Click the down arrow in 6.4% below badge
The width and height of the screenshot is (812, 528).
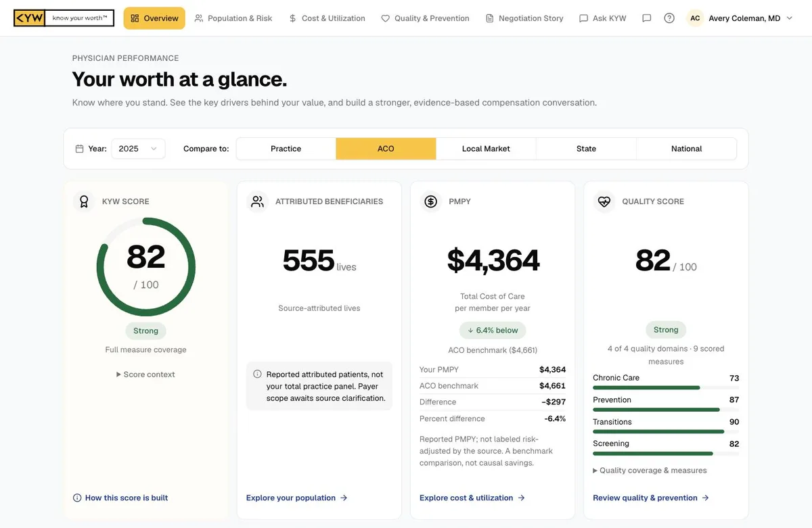pyautogui.click(x=470, y=331)
